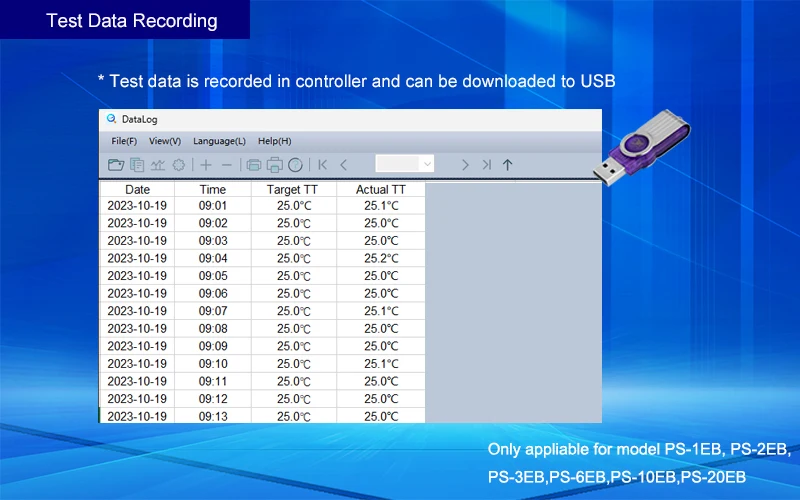
Task: Click the up arrow toolbar icon
Action: [x=507, y=165]
